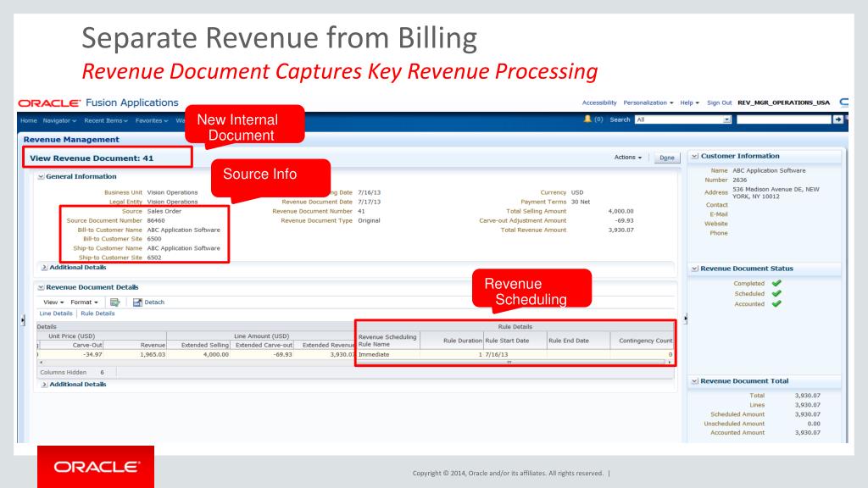Click the 1,965.03 revenue cell

(153, 355)
